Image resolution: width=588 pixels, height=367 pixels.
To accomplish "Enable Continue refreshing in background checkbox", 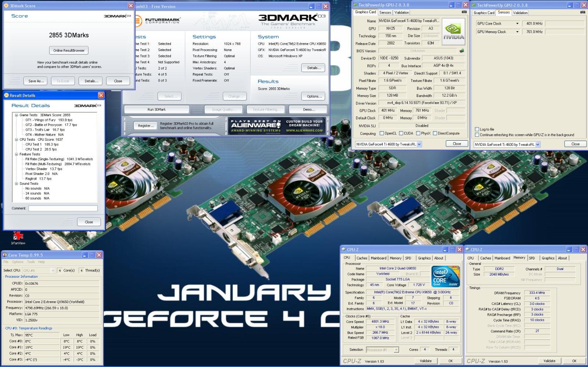I will [x=477, y=135].
